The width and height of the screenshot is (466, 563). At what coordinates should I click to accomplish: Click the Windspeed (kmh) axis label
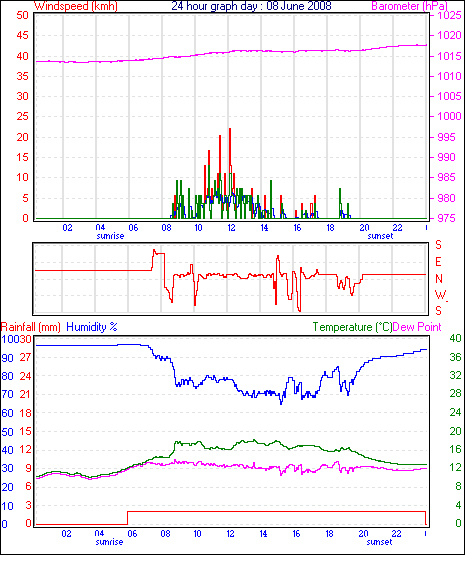(x=76, y=6)
